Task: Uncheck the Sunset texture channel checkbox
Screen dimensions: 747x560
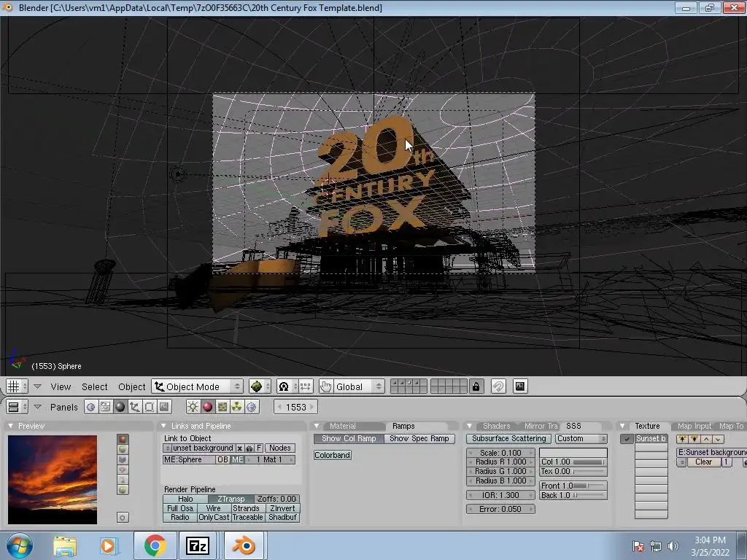Action: 627,439
